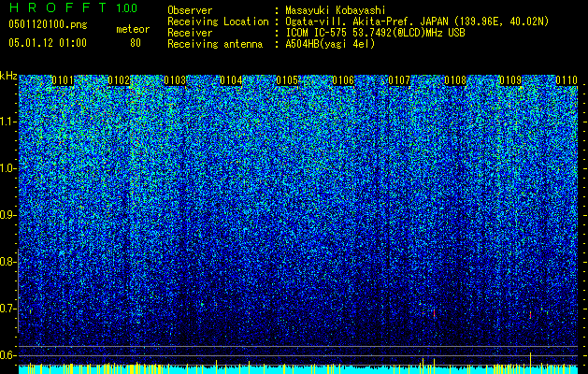Viewport: 588px width, 374px height.
Task: Click the 'Observer' field label
Action: pyautogui.click(x=190, y=10)
